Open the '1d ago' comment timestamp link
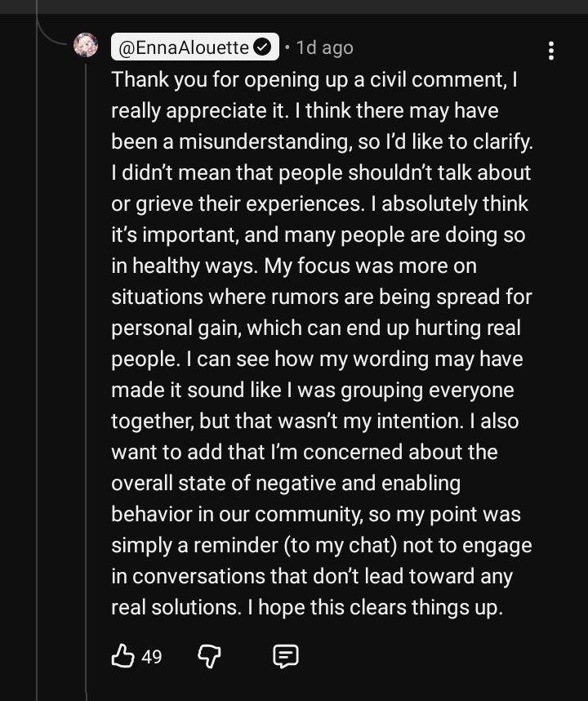Viewport: 588px width, 701px height. (x=325, y=47)
